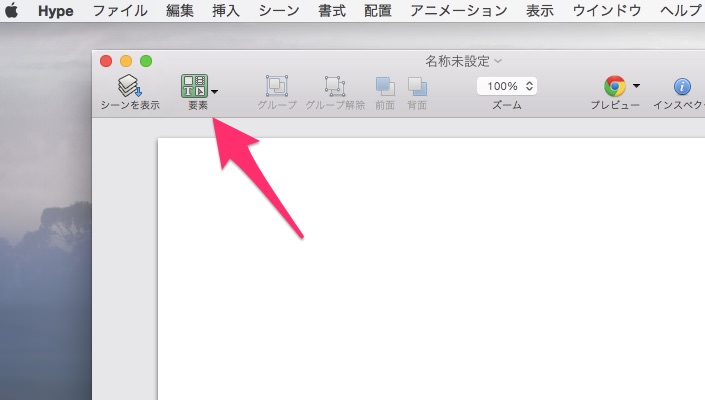The height and width of the screenshot is (400, 705).
Task: Open the Apple menu
Action: 11,10
